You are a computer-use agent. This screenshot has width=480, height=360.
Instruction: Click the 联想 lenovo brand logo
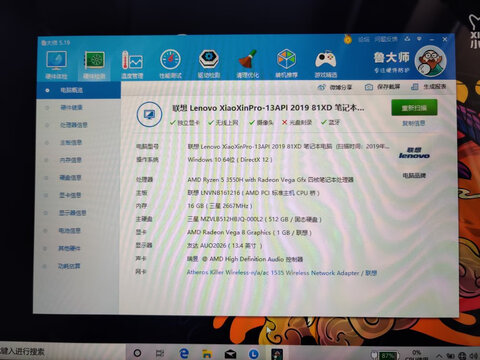click(x=414, y=153)
